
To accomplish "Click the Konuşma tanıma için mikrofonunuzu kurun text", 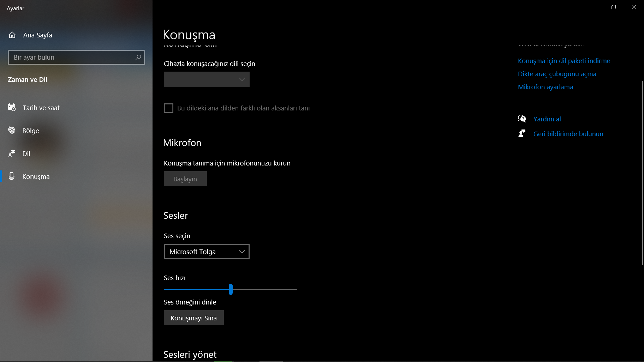I will [227, 163].
